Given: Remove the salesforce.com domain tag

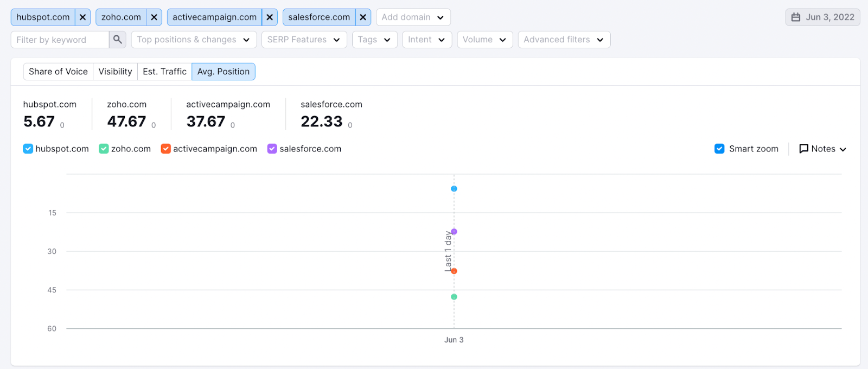Looking at the screenshot, I should 363,17.
